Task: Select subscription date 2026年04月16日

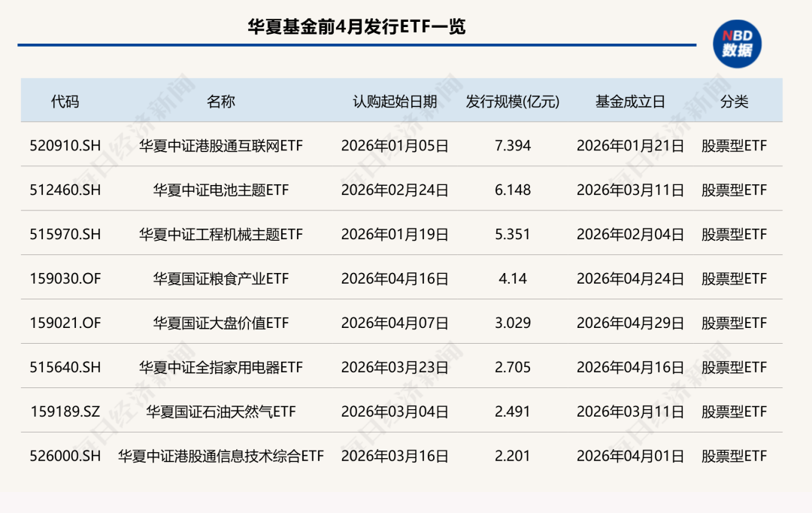Action: [x=395, y=279]
